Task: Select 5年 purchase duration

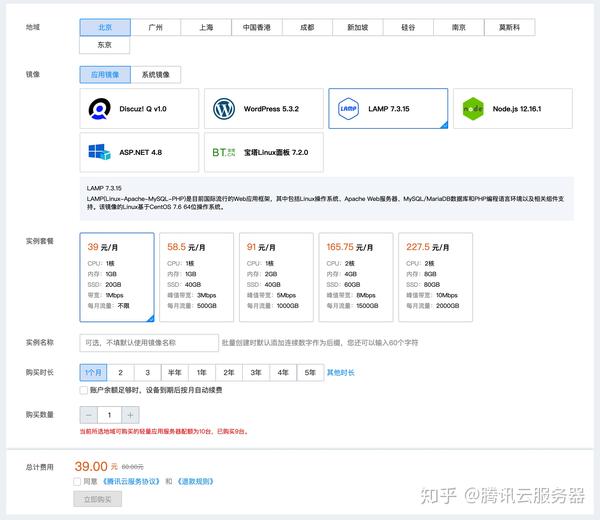Action: (310, 372)
